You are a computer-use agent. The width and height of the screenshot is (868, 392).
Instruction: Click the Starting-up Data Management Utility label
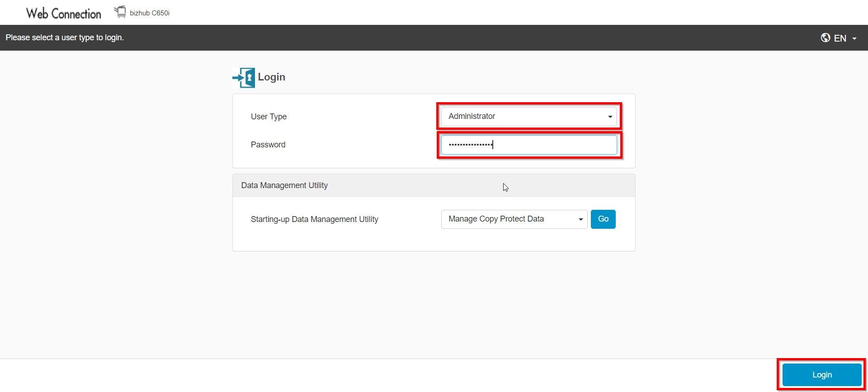click(x=314, y=219)
